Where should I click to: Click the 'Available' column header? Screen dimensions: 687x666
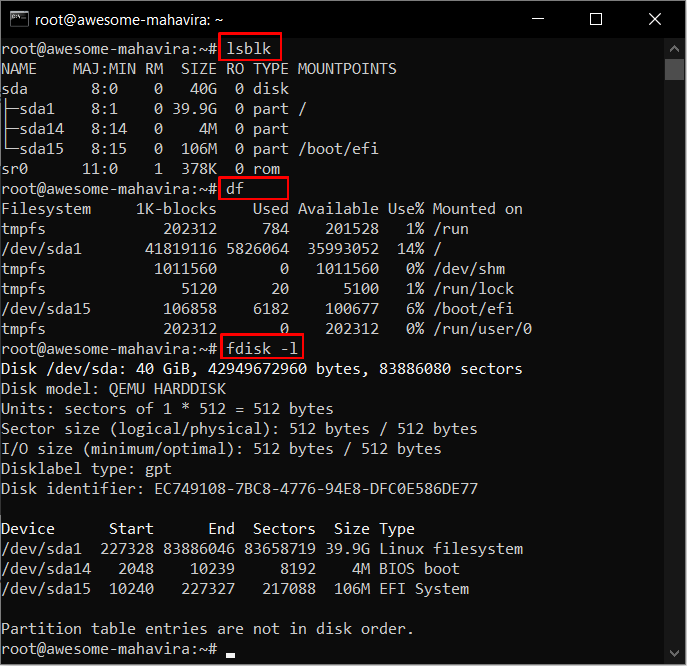338,209
